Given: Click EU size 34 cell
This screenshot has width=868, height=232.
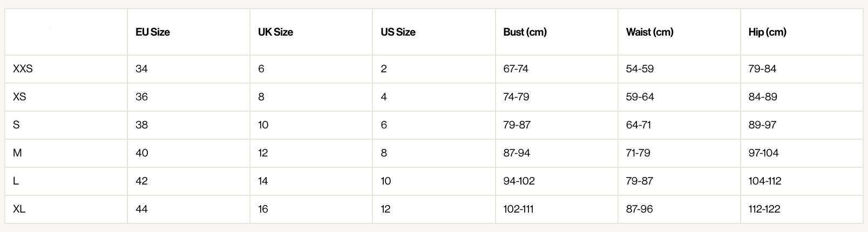Looking at the screenshot, I should (x=141, y=69).
